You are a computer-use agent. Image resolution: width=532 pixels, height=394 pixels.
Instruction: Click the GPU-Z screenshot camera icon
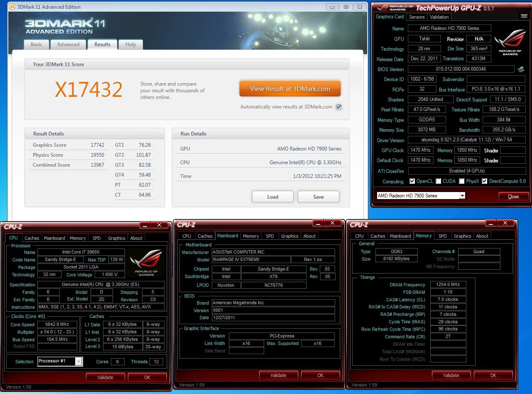(x=524, y=17)
